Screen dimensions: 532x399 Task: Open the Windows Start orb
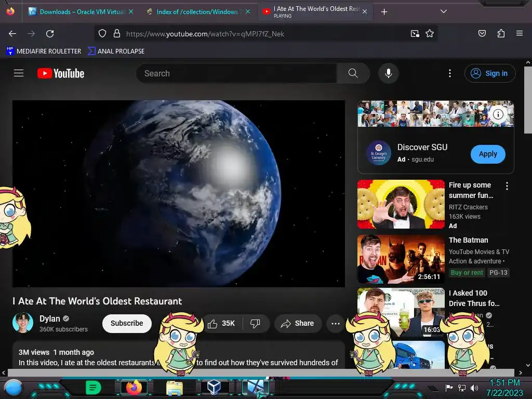[x=14, y=388]
